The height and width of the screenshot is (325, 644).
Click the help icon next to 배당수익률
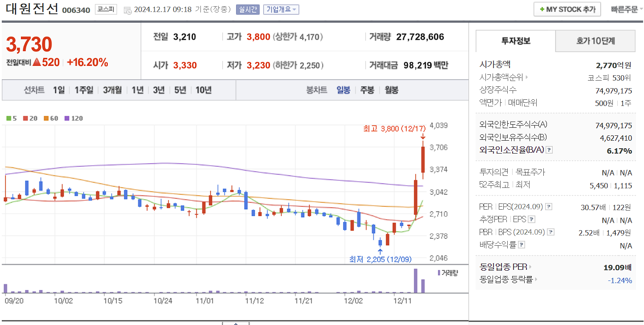click(521, 244)
